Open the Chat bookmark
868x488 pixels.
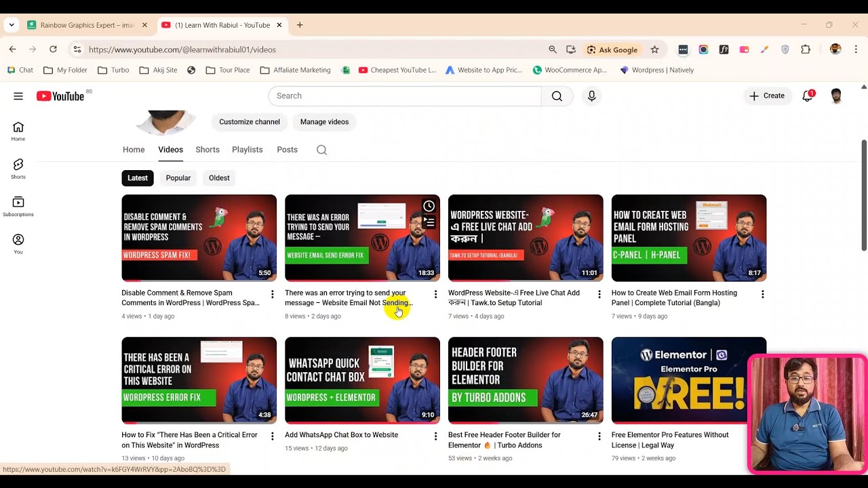click(x=20, y=70)
